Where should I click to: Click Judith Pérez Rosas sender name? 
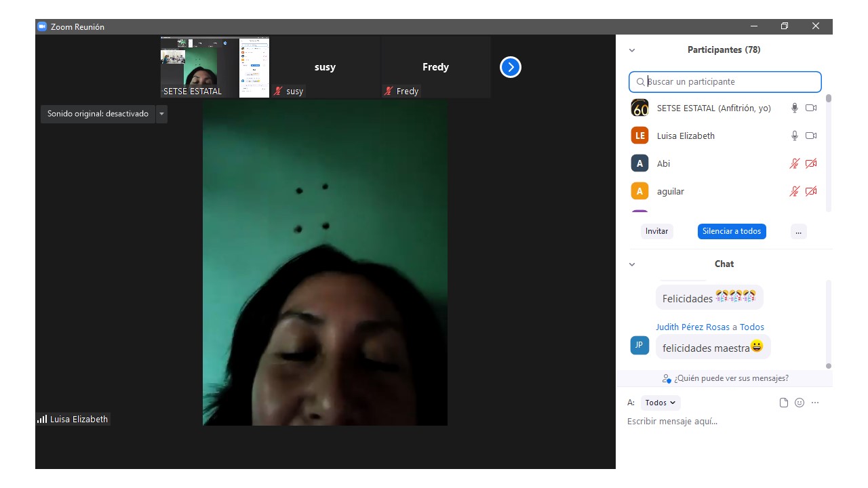point(692,327)
